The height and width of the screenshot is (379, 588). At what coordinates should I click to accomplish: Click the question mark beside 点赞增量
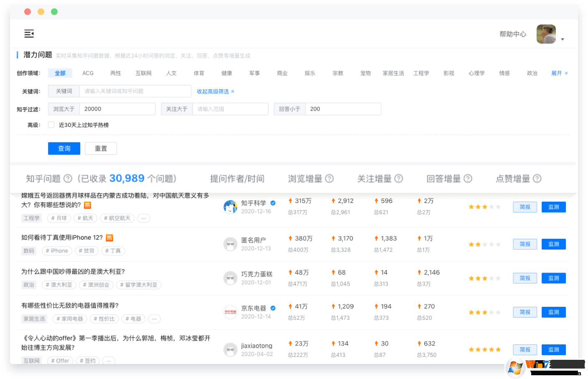point(537,178)
